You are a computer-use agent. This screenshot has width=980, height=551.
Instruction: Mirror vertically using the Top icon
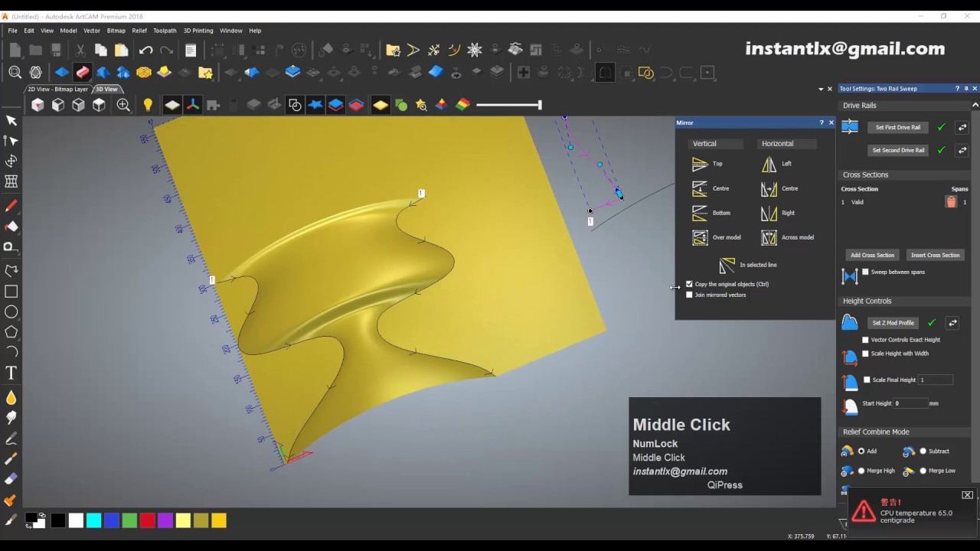[700, 164]
